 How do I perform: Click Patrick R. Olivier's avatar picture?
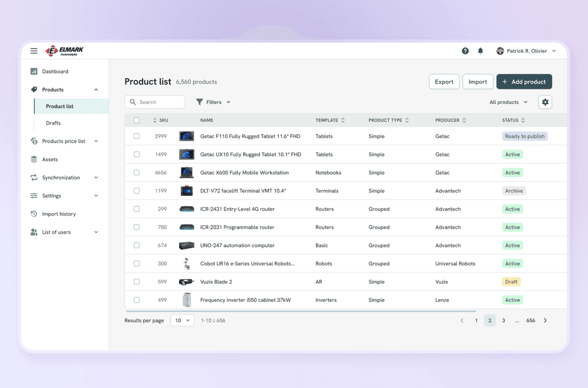pos(500,51)
